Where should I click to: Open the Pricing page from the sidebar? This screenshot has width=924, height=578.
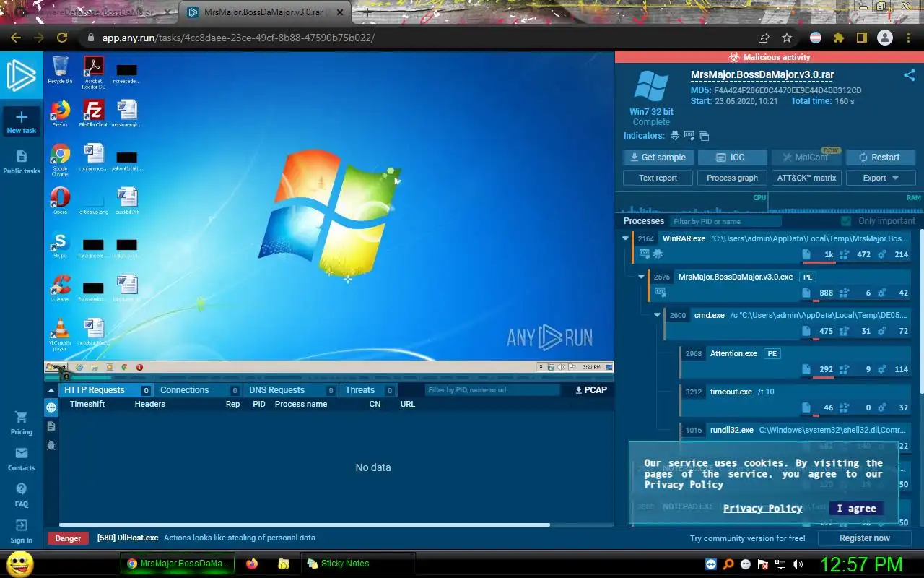(x=22, y=423)
